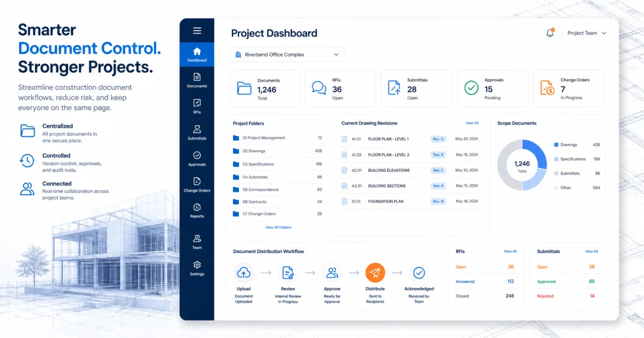This screenshot has height=338, width=644.
Task: Open folder 02 Drawings
Action: (x=278, y=151)
